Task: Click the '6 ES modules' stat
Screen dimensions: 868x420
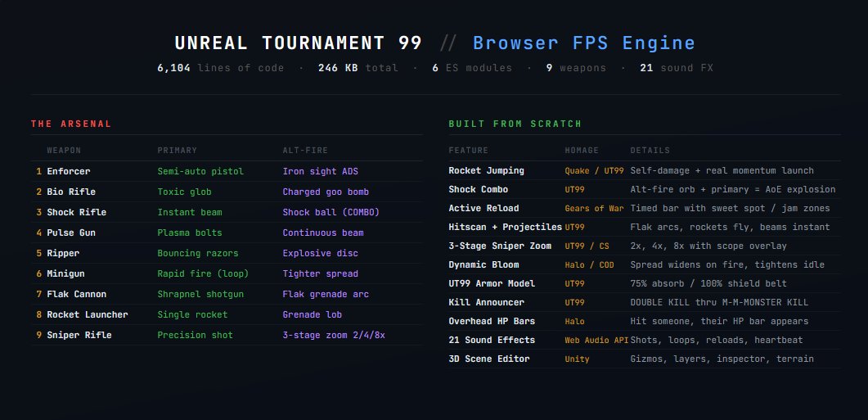Action: pyautogui.click(x=472, y=68)
